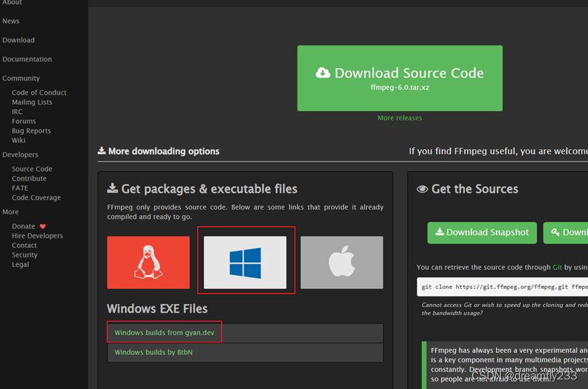The height and width of the screenshot is (389, 588).
Task: Click the ffmpeg-6.0.tar.xz filename text
Action: pyautogui.click(x=399, y=87)
